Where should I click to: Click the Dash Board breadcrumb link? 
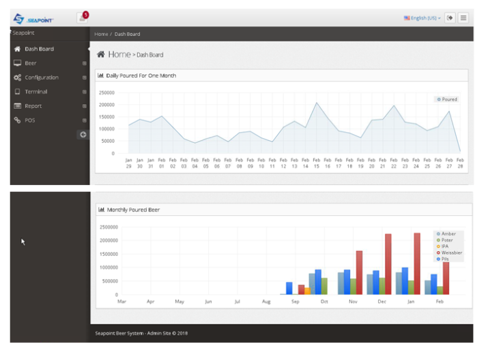click(x=127, y=34)
